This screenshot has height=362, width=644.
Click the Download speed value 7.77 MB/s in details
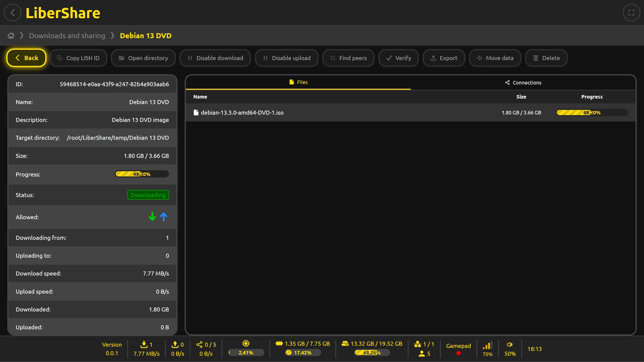(156, 273)
